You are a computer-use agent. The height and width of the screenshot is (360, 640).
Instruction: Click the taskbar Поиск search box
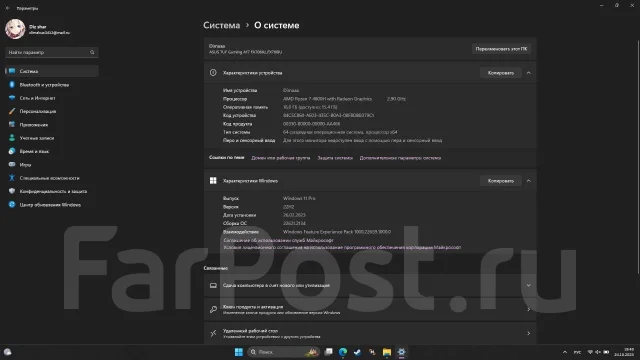pyautogui.click(x=284, y=352)
